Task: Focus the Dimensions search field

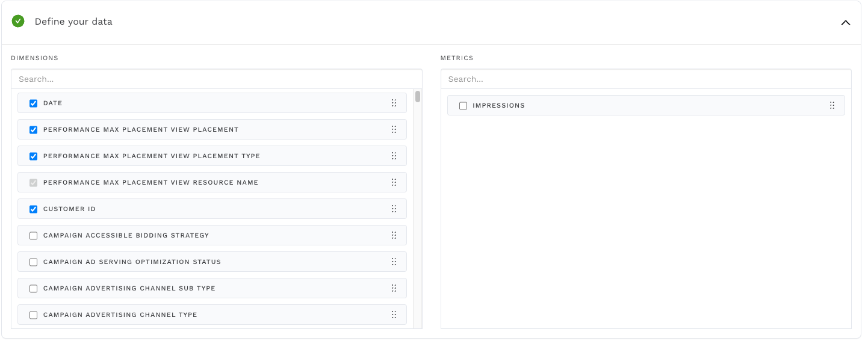Action: (216, 79)
